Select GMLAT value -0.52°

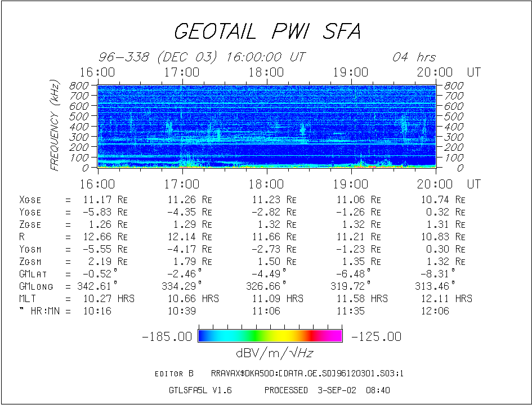[100, 273]
